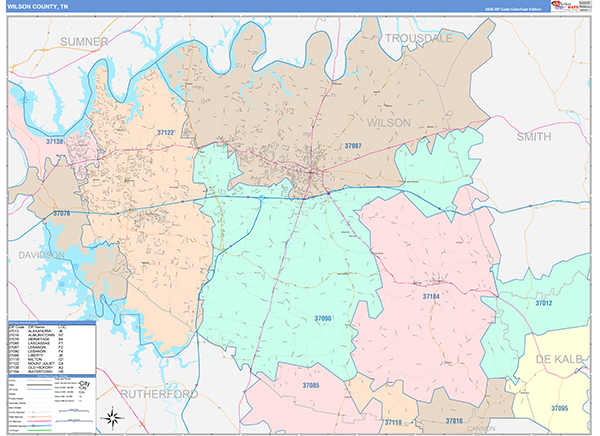Click the 37138 ZIP code label
The image size is (600, 436).
54,142
